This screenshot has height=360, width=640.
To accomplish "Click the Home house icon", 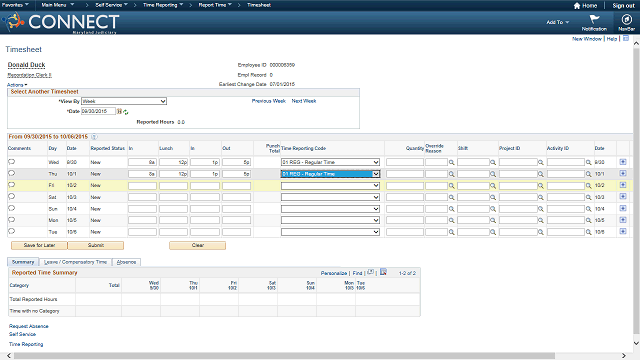I will click(x=577, y=6).
